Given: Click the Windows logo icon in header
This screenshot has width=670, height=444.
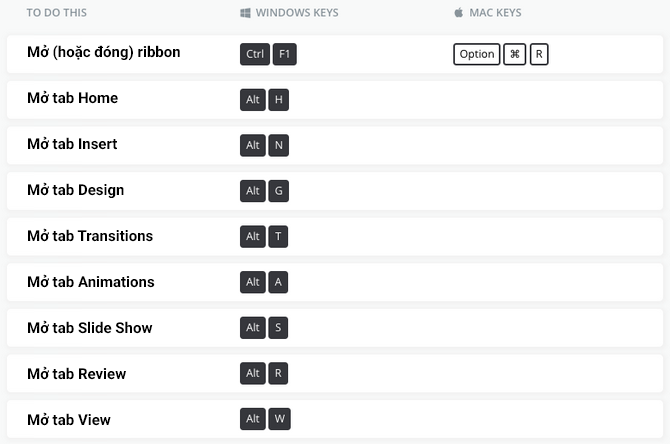Looking at the screenshot, I should pos(245,13).
